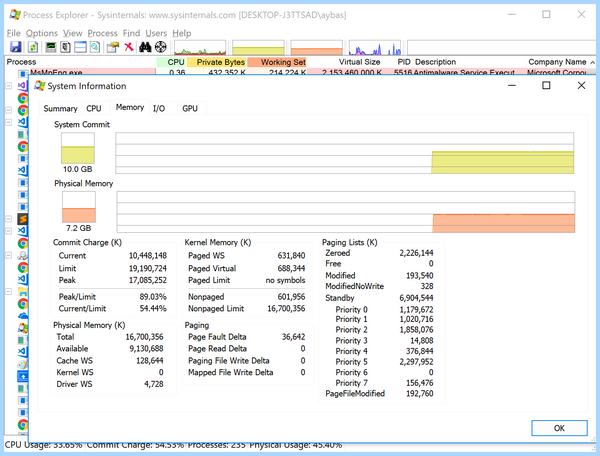Click the Available value 9,130,688

[x=146, y=349]
